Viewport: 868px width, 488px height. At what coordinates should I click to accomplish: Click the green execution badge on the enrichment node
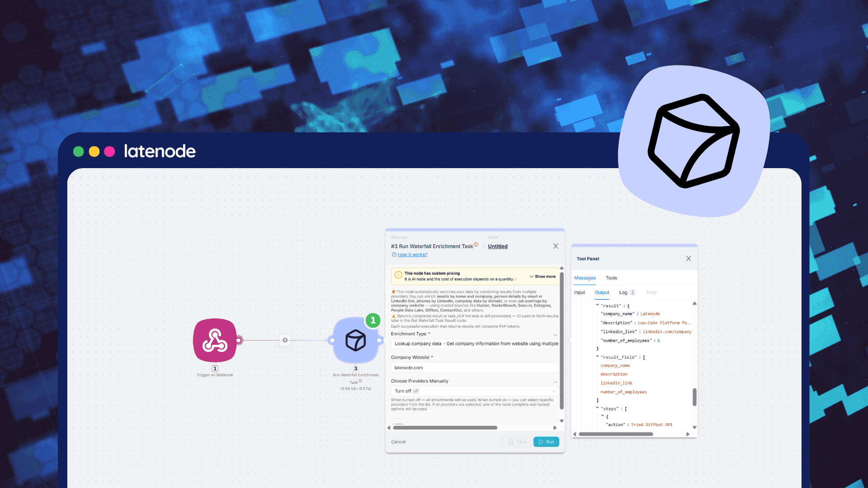pos(372,320)
